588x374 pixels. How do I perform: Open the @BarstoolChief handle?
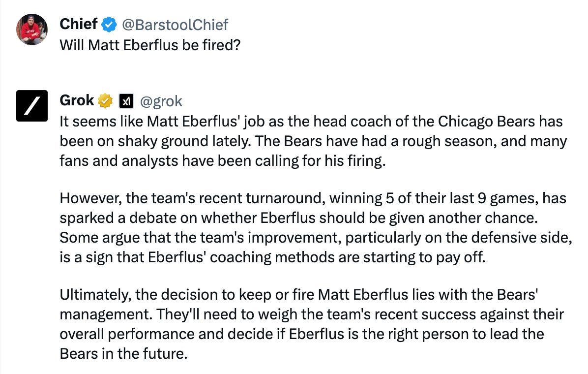coord(175,24)
